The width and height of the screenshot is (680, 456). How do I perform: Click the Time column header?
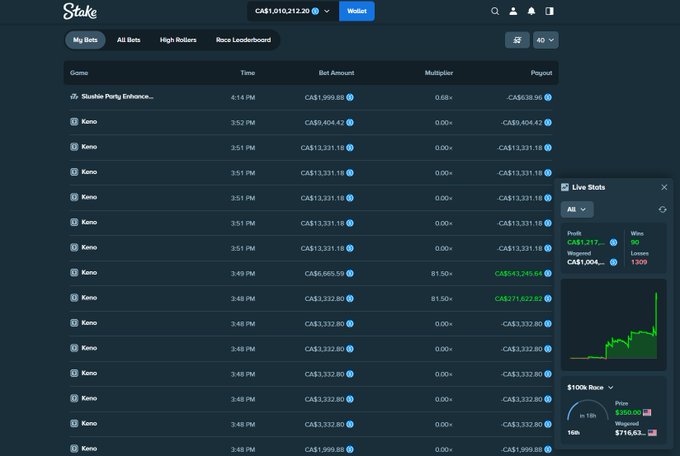click(248, 72)
